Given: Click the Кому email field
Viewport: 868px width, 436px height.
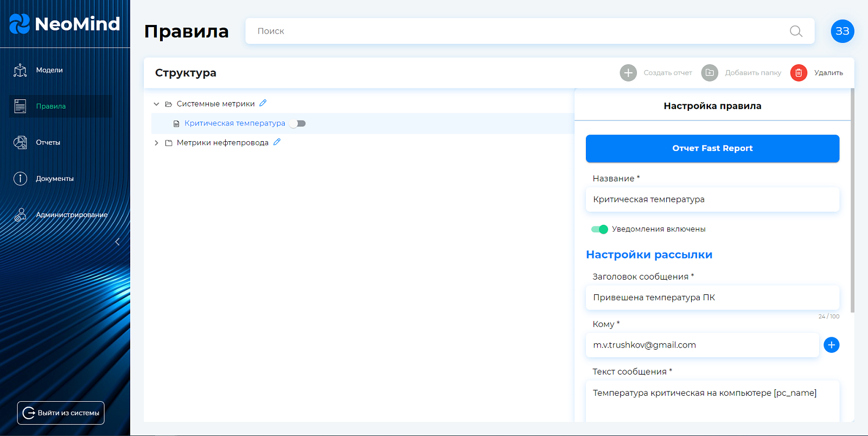Looking at the screenshot, I should tap(702, 345).
